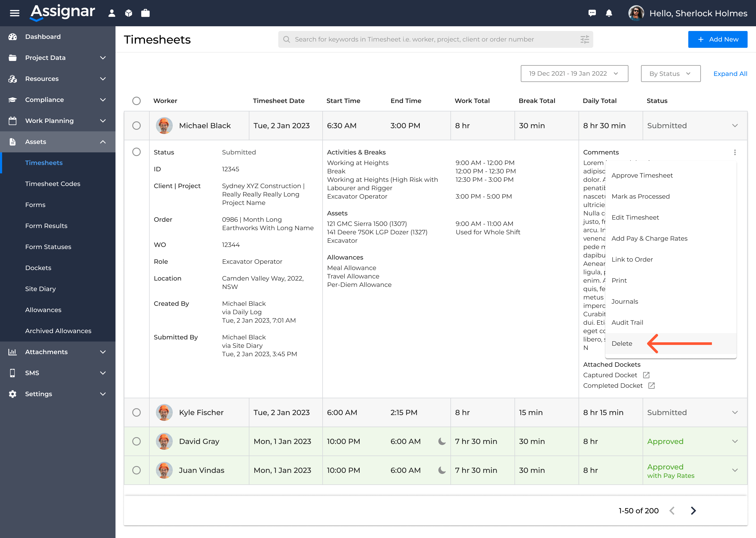Click the Expand All link

click(x=730, y=74)
